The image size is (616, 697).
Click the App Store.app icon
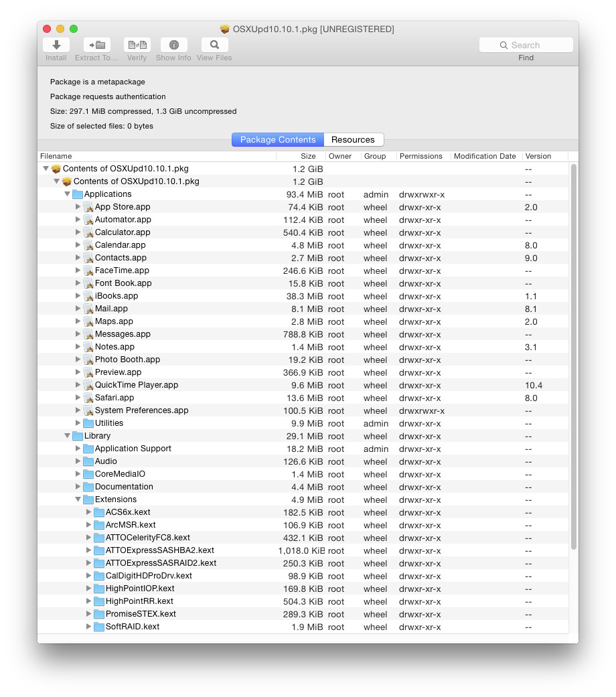[x=88, y=207]
